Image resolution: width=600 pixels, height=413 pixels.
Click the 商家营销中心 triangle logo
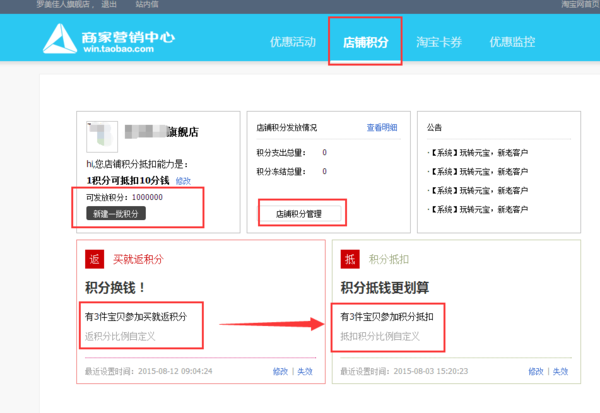tap(60, 39)
